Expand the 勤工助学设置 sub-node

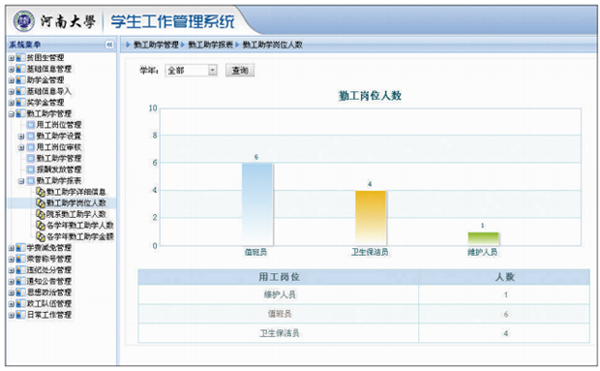[21, 136]
